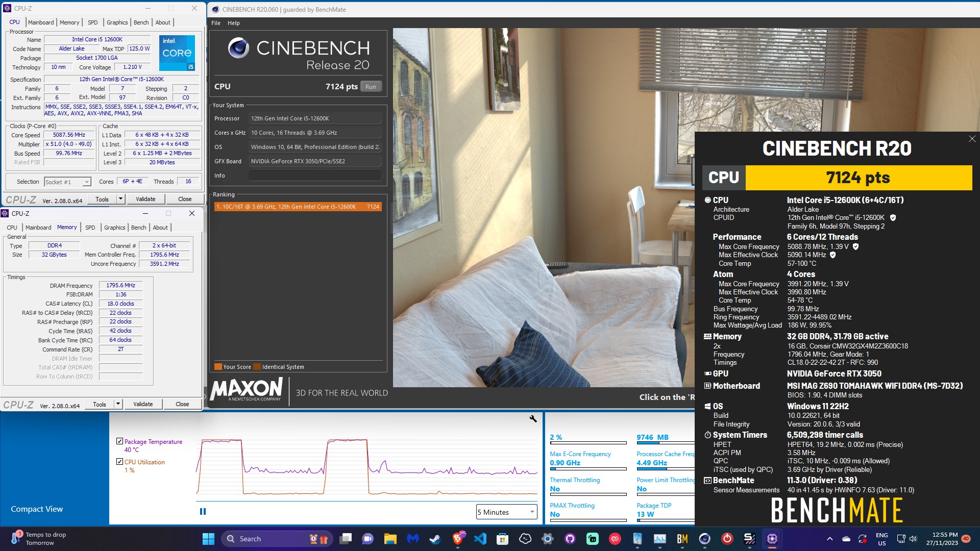Open OneDrive cloud tray icon

[x=846, y=539]
